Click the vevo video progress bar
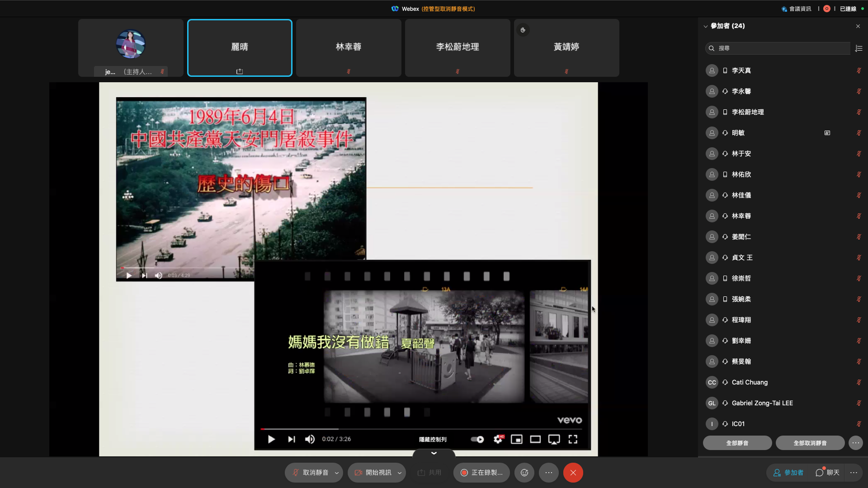 pyautogui.click(x=420, y=429)
